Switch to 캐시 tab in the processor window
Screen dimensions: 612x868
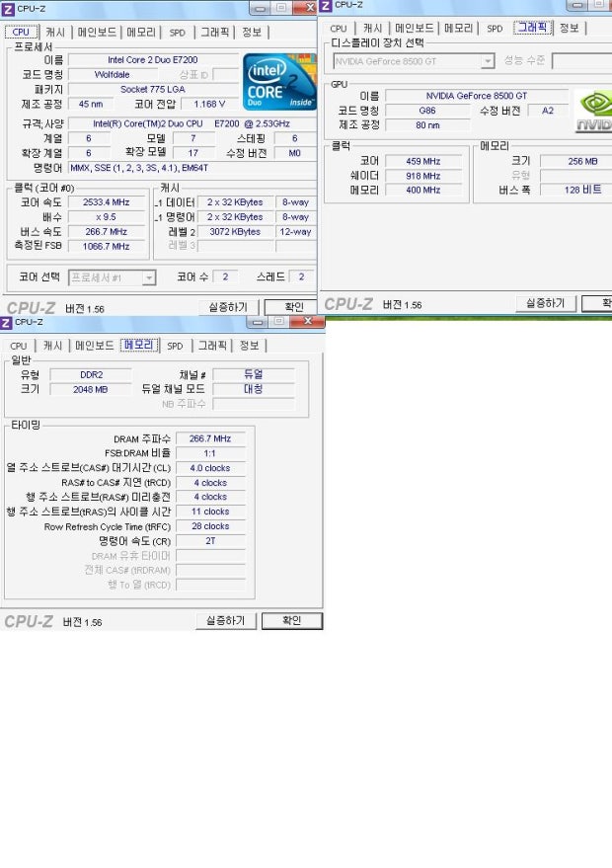[55, 33]
